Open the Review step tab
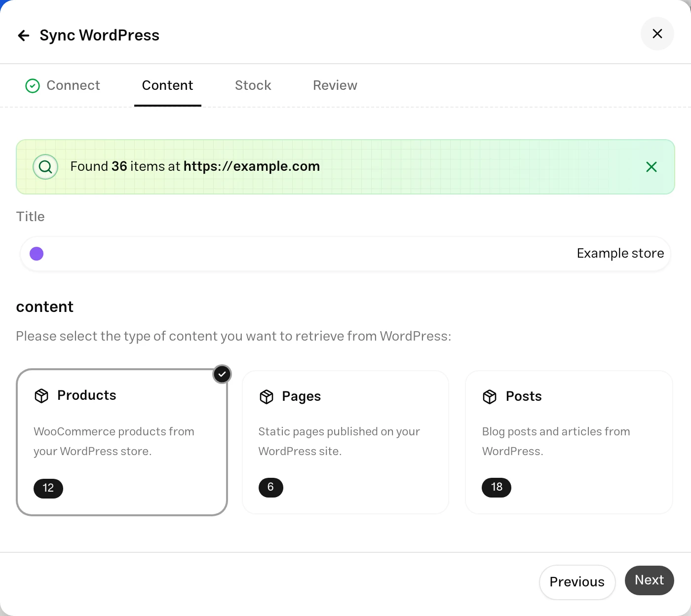 pos(335,85)
